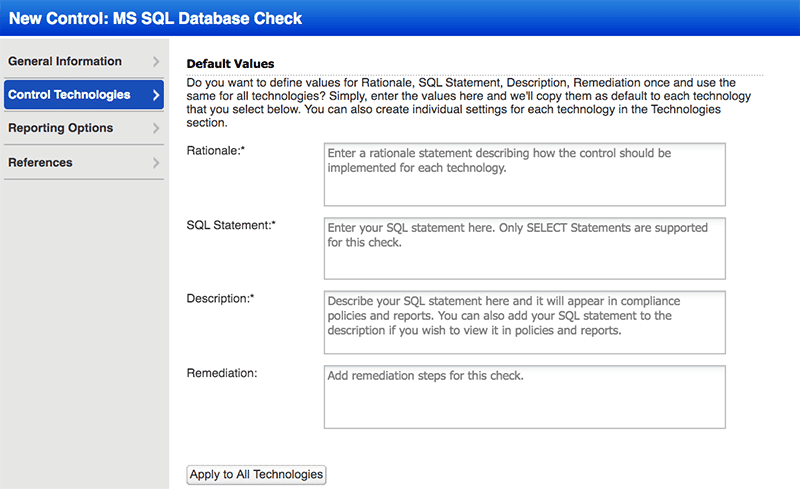This screenshot has height=489, width=800.
Task: Click Apply to All Technologies button
Action: coord(256,475)
